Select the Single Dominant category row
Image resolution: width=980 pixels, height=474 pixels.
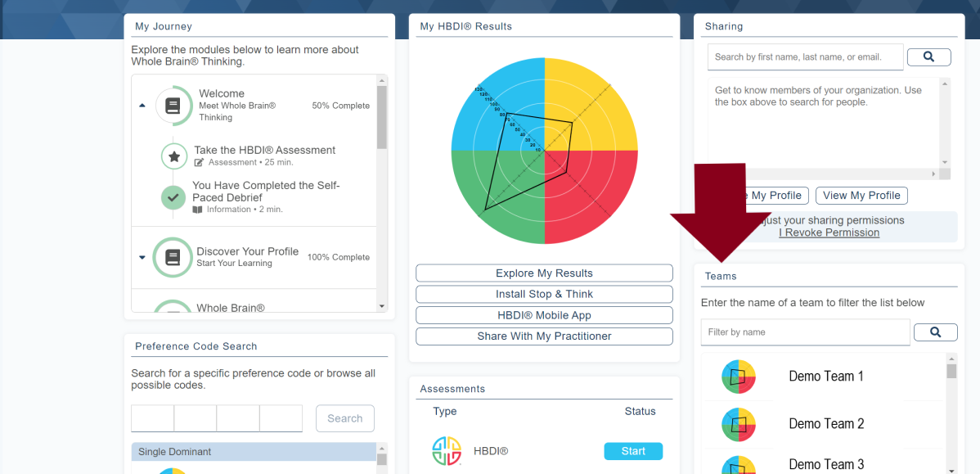[254, 452]
